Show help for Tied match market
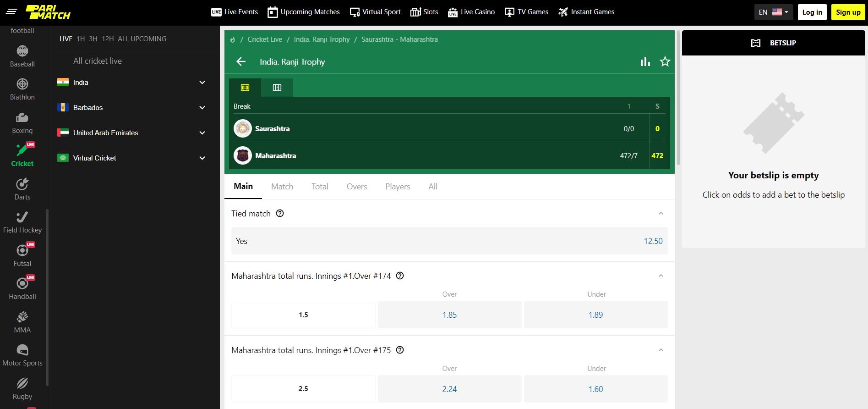The height and width of the screenshot is (409, 868). tap(280, 213)
